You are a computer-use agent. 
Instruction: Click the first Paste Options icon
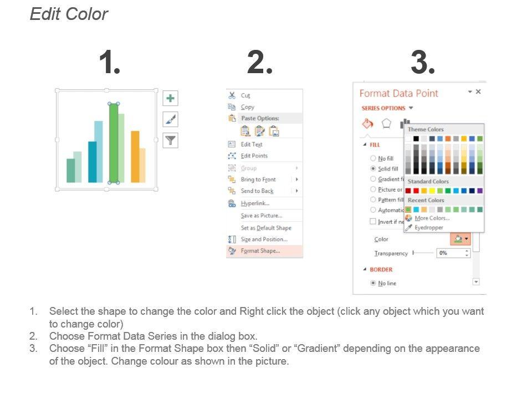(245, 131)
